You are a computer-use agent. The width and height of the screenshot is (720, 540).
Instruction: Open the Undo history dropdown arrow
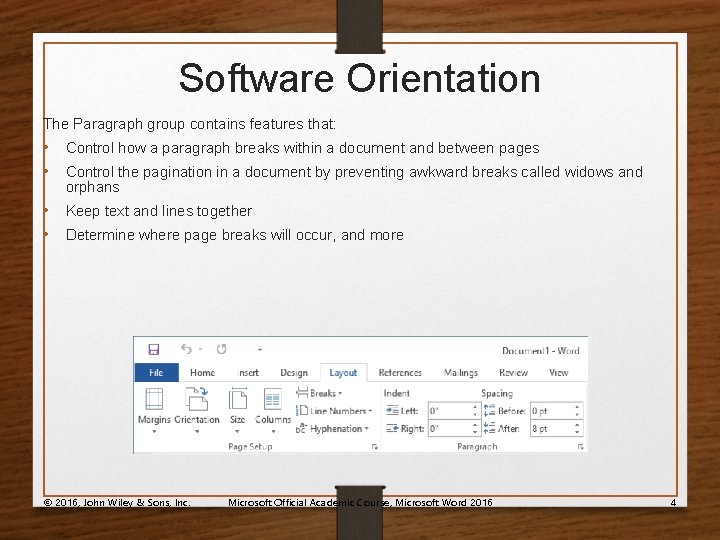[x=201, y=349]
